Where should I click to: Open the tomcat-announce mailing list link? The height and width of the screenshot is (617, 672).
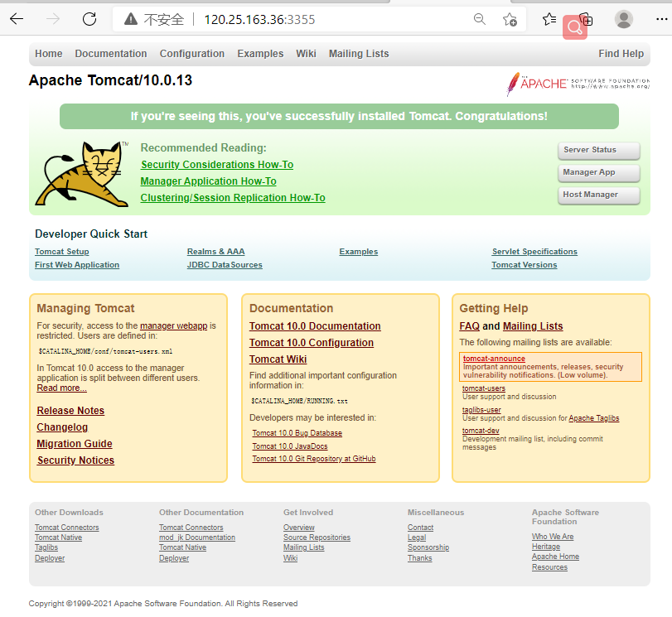pos(494,359)
